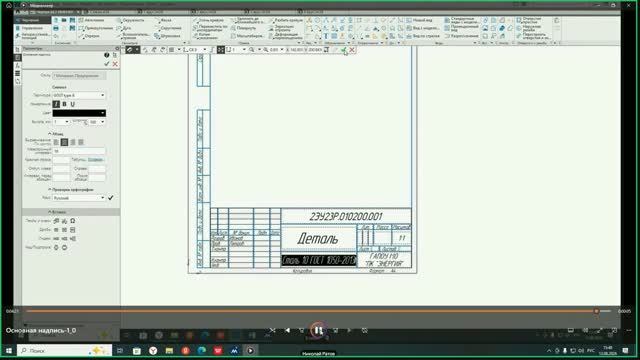The width and height of the screenshot is (640, 360).
Task: Click the print icon in the ribbon
Action: pos(56,28)
